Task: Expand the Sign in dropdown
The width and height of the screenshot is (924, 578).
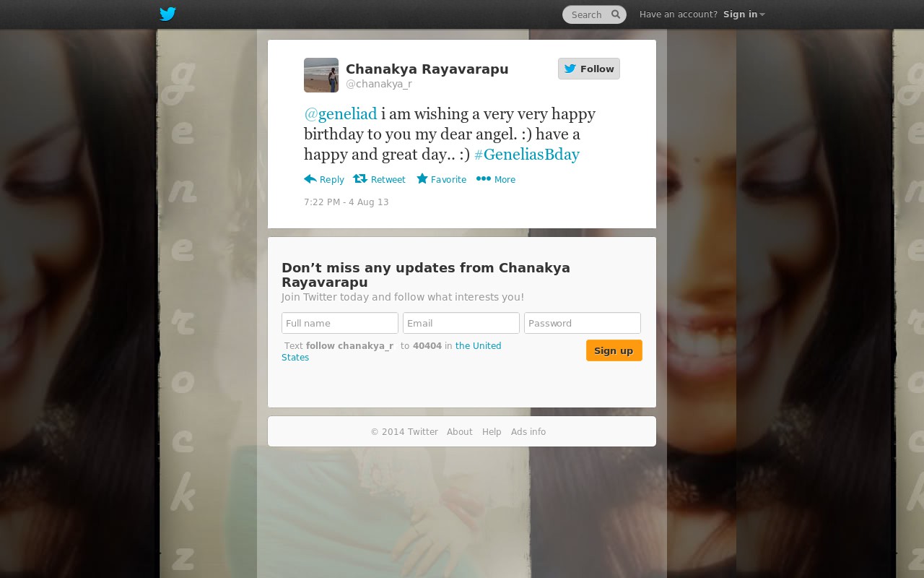Action: [x=744, y=14]
